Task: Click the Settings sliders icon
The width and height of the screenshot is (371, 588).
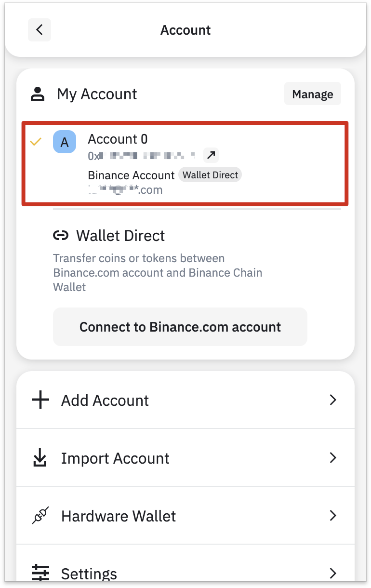Action: point(40,573)
